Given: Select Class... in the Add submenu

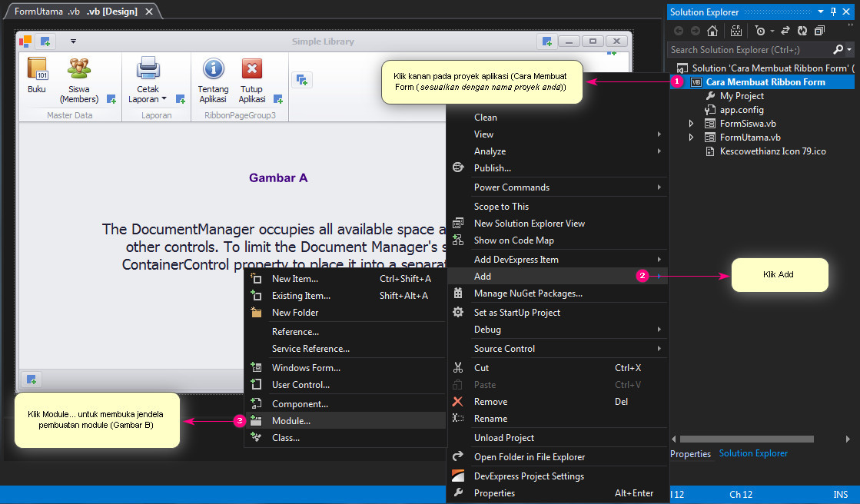Looking at the screenshot, I should click(x=345, y=438).
